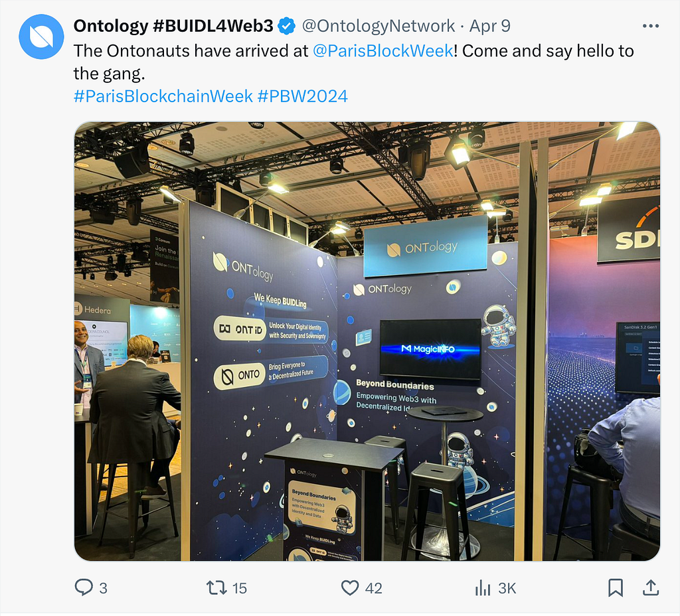Open the three-dot more options menu
The width and height of the screenshot is (680, 616).
[x=651, y=26]
